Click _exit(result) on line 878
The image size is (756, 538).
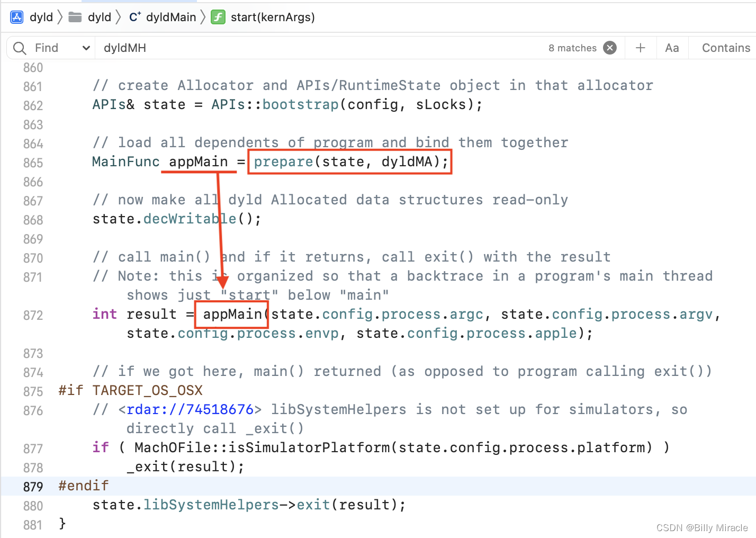185,467
